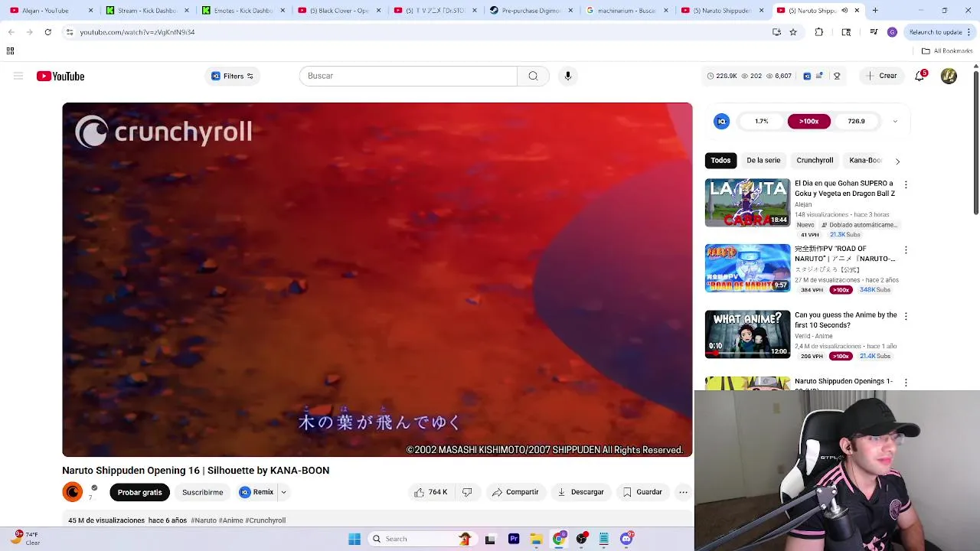Open the What Anime video thumbnail

[747, 334]
